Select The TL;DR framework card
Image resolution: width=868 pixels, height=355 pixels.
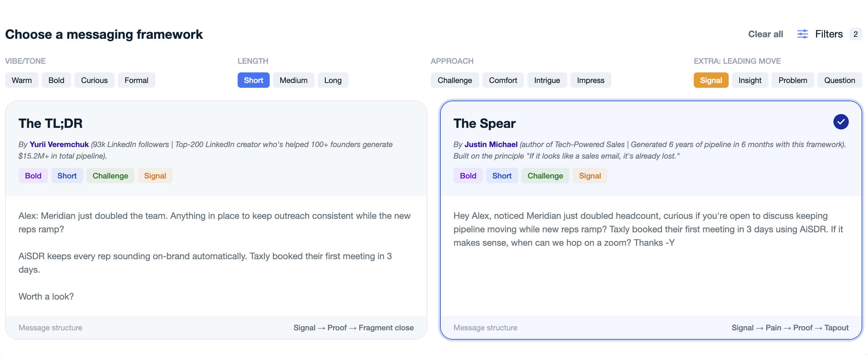pyautogui.click(x=216, y=220)
